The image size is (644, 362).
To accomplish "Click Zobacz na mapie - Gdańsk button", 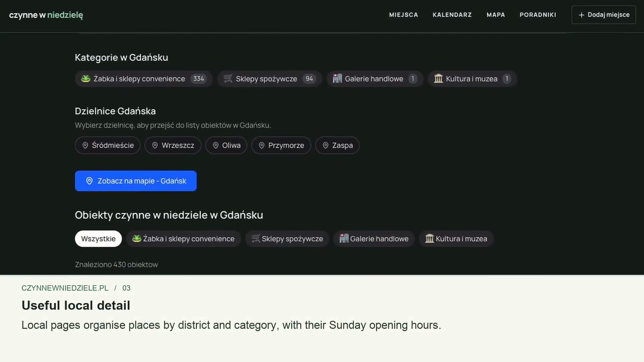I will tap(136, 181).
